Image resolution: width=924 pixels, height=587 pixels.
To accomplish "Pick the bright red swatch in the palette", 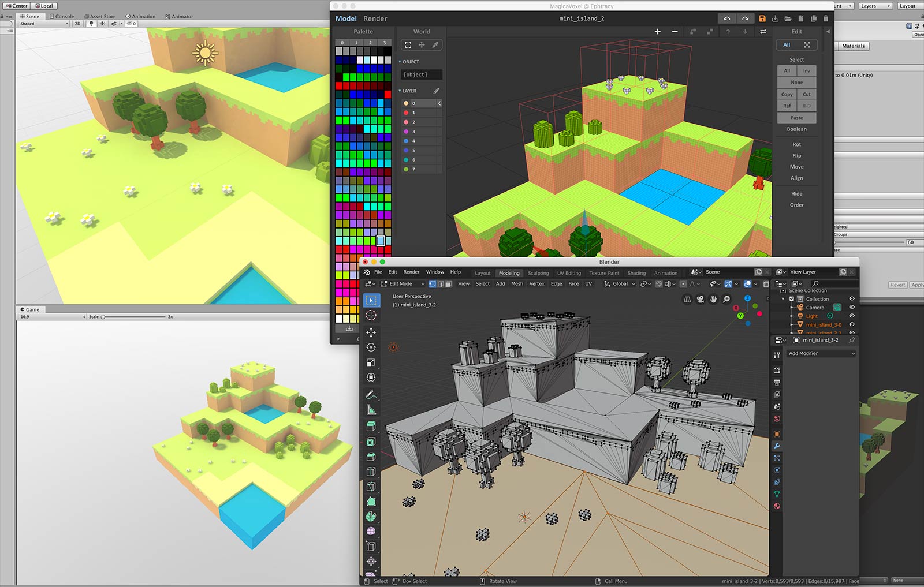I will (x=339, y=86).
